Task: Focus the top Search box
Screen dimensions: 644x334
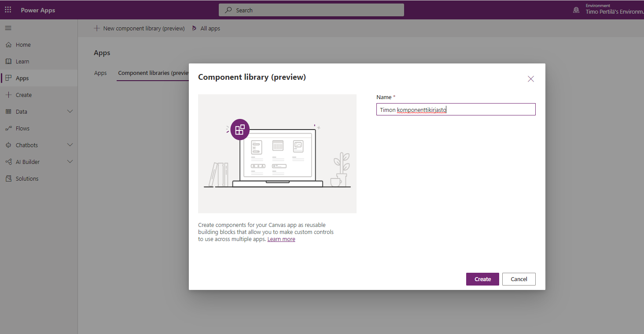Action: coord(311,10)
